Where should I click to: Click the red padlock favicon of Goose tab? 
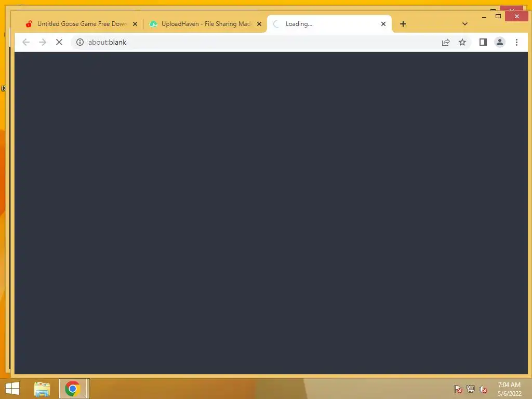[29, 24]
